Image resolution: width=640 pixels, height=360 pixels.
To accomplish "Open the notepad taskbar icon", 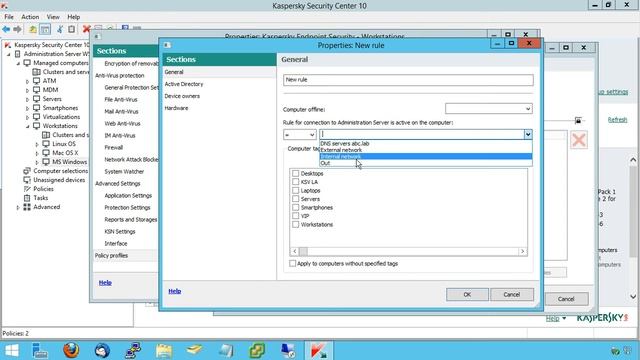I will pyautogui.click(x=226, y=351).
